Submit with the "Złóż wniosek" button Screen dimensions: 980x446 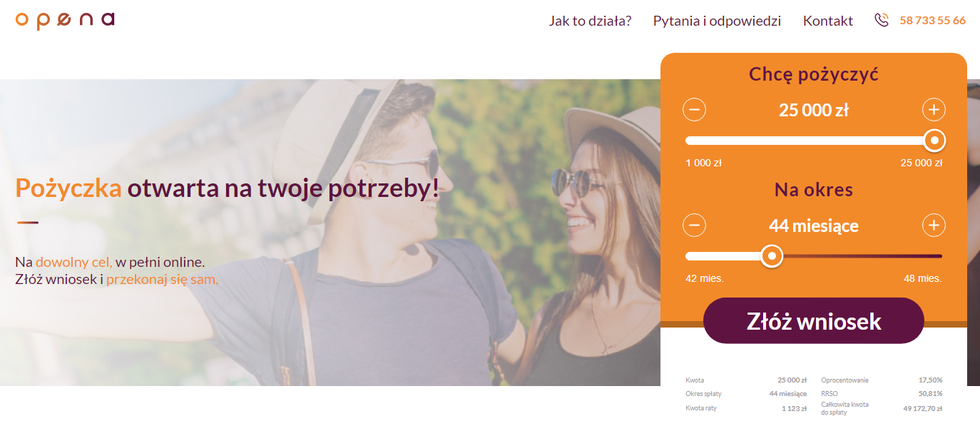[x=814, y=321]
